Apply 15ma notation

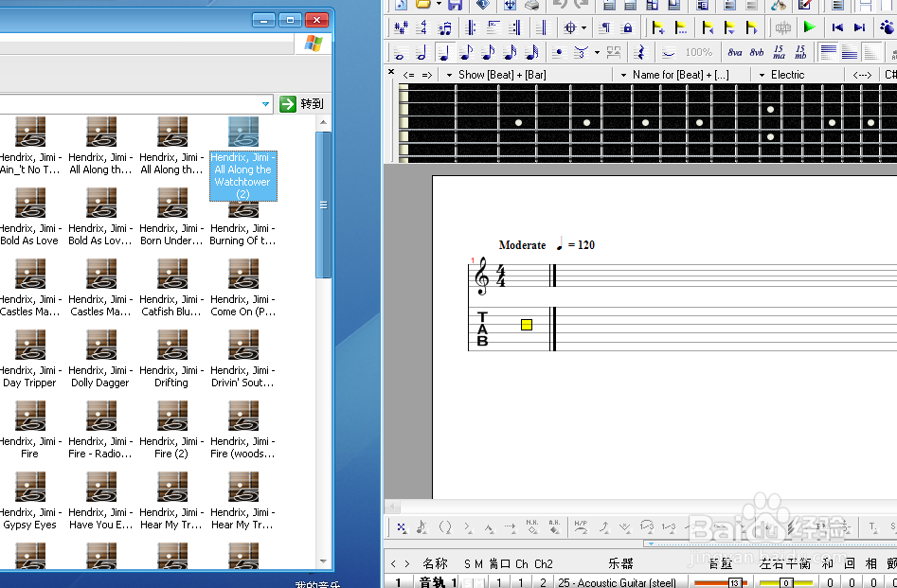(779, 53)
